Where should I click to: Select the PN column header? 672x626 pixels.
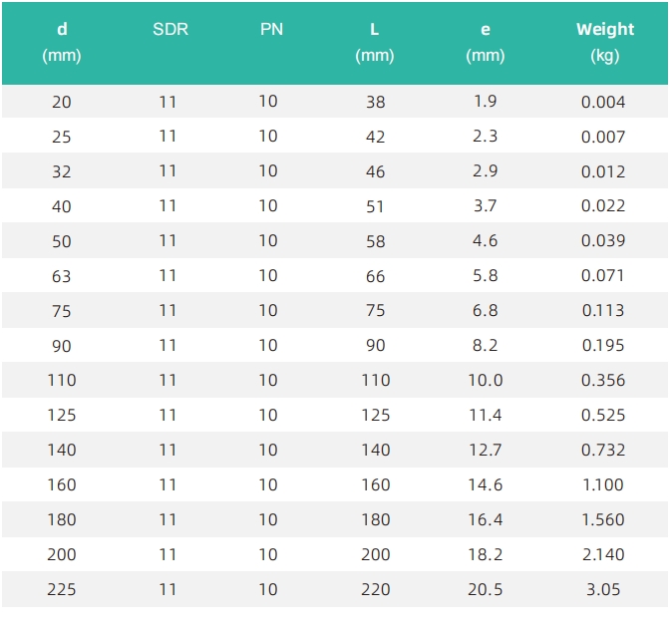pyautogui.click(x=271, y=29)
